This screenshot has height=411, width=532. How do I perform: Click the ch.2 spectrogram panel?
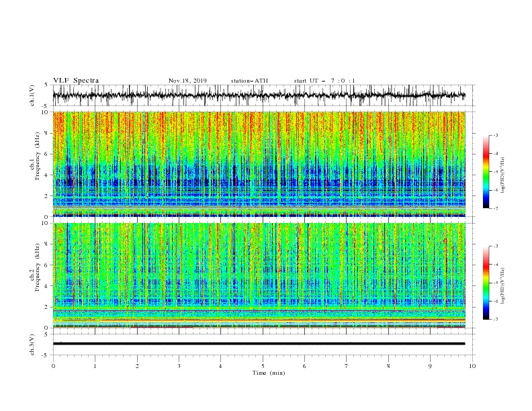259,275
